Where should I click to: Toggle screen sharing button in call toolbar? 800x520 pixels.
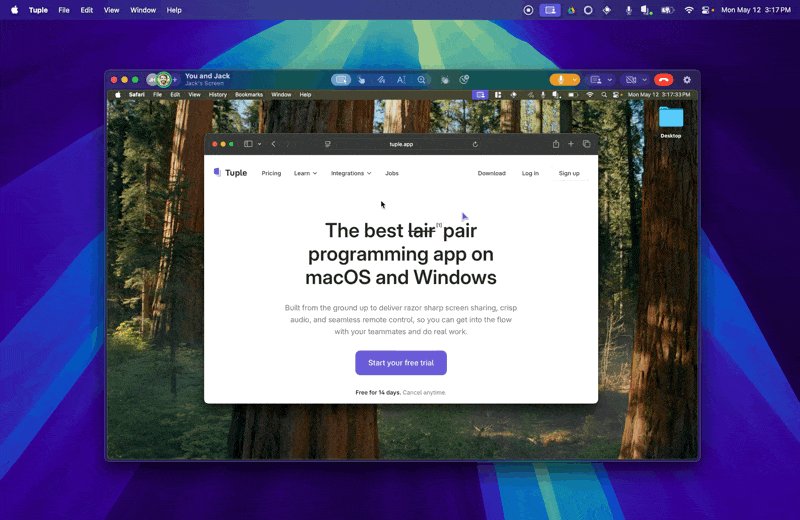point(595,80)
